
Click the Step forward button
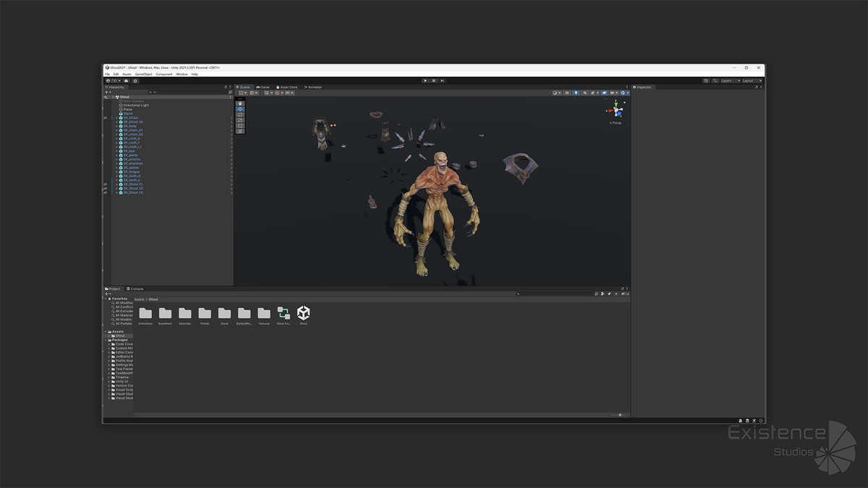point(442,80)
